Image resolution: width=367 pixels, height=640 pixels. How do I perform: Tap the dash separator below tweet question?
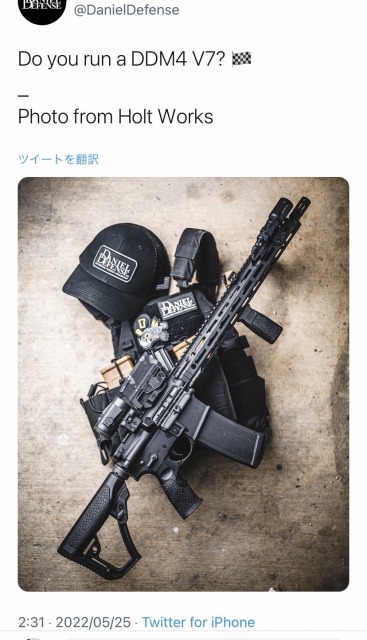(x=24, y=96)
